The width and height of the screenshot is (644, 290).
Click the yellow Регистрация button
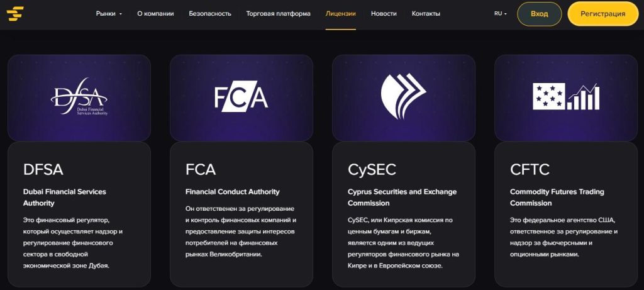point(603,14)
